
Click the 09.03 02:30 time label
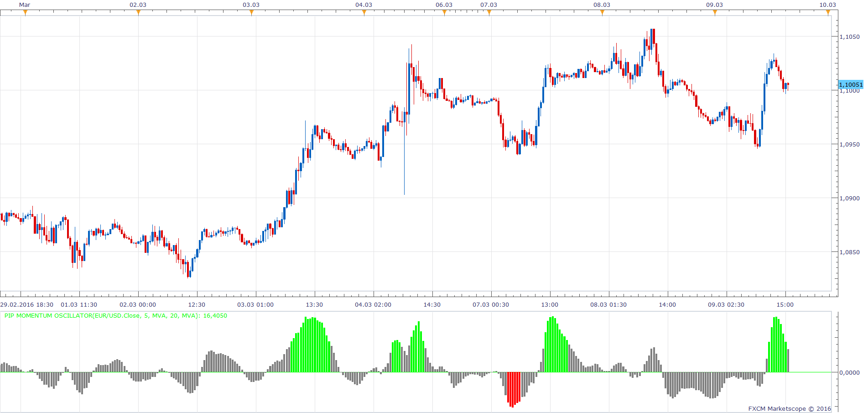click(726, 304)
